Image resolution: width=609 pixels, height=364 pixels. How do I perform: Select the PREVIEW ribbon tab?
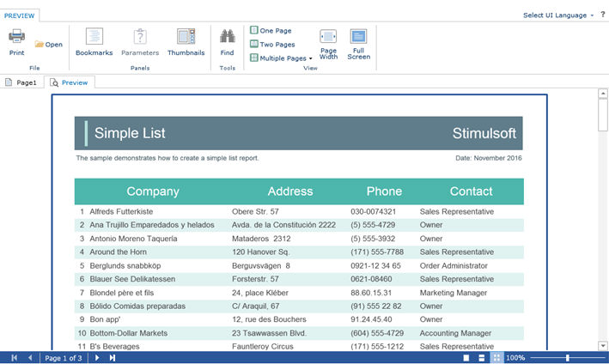[20, 15]
